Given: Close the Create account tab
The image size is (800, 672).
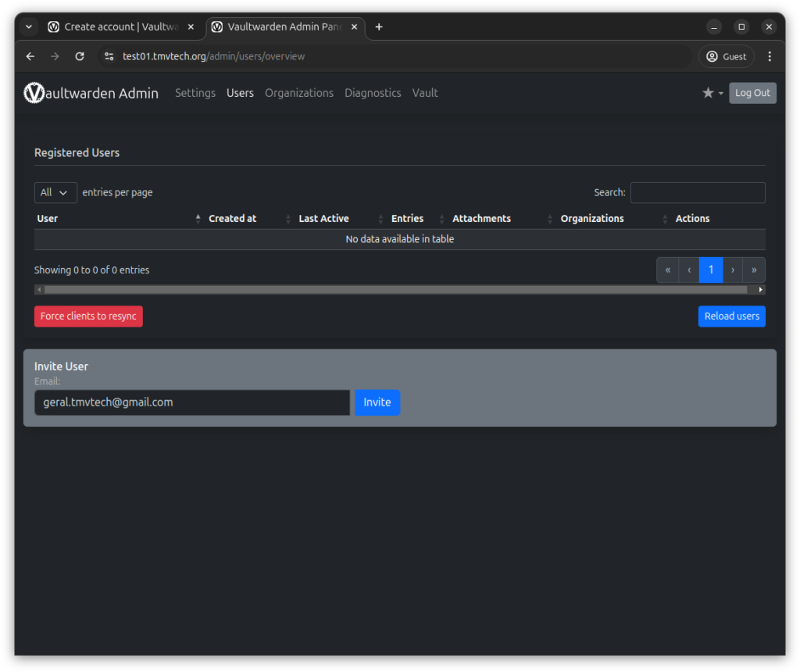Looking at the screenshot, I should coord(191,27).
